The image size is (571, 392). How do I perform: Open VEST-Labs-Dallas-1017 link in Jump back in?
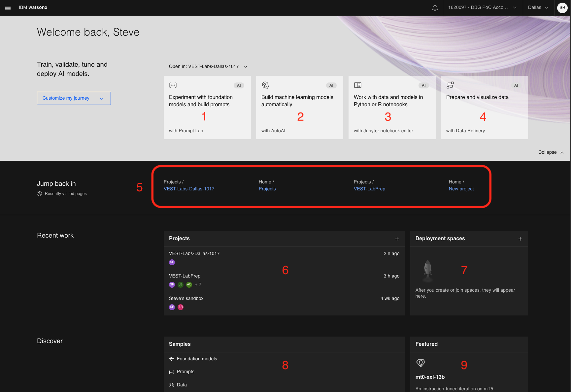coord(189,189)
